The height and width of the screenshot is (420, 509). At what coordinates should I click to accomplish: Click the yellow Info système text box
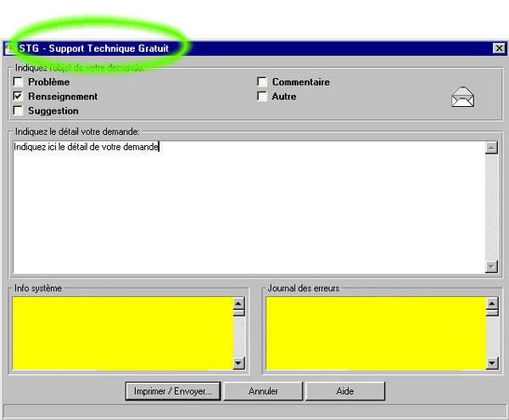(121, 333)
